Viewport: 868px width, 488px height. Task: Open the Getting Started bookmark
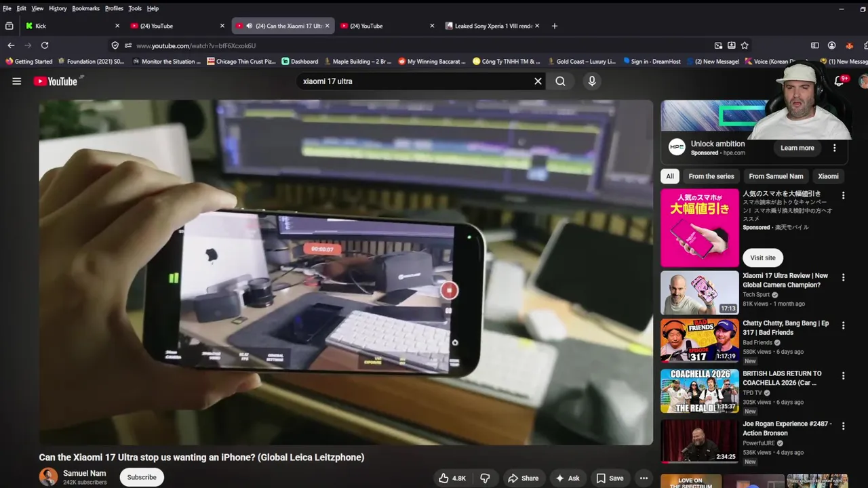point(28,61)
